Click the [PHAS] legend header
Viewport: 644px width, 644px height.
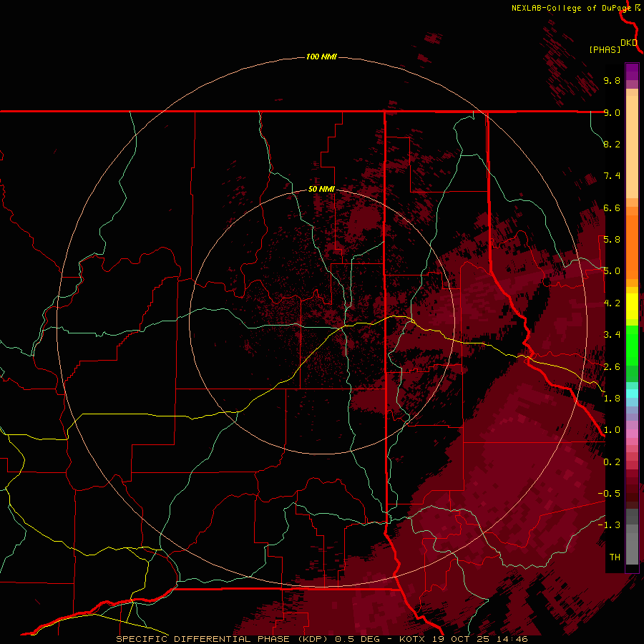click(x=605, y=49)
